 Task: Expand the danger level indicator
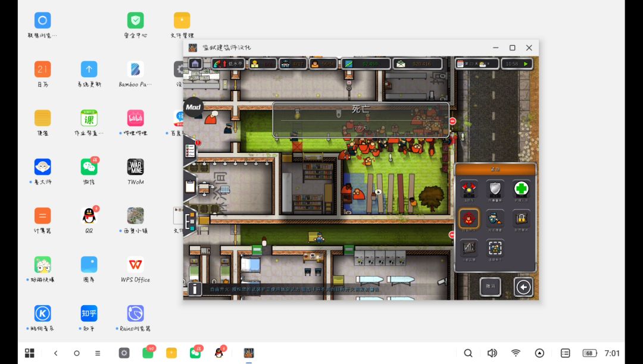229,64
